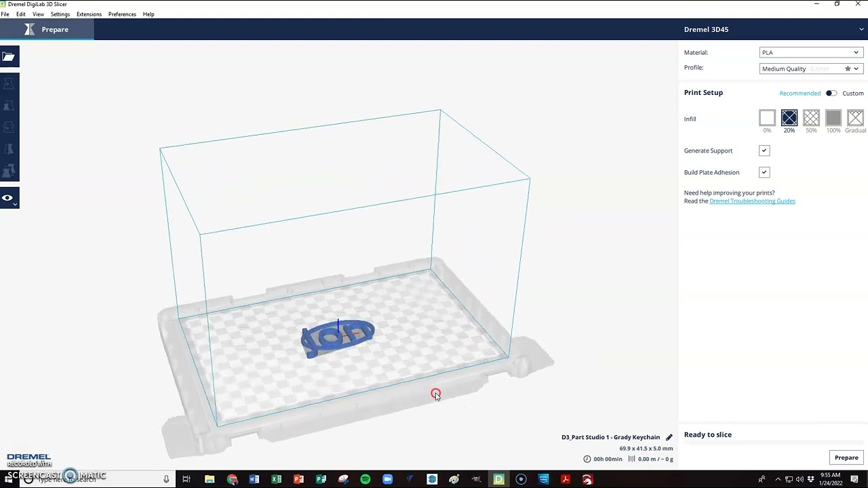The image size is (868, 488).
Task: Toggle the Generate Support checkbox
Action: coord(764,150)
